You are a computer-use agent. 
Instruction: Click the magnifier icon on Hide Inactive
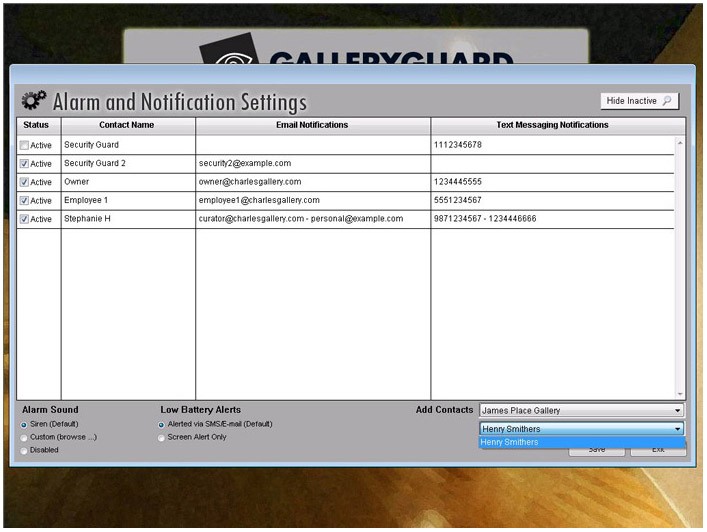coord(668,101)
